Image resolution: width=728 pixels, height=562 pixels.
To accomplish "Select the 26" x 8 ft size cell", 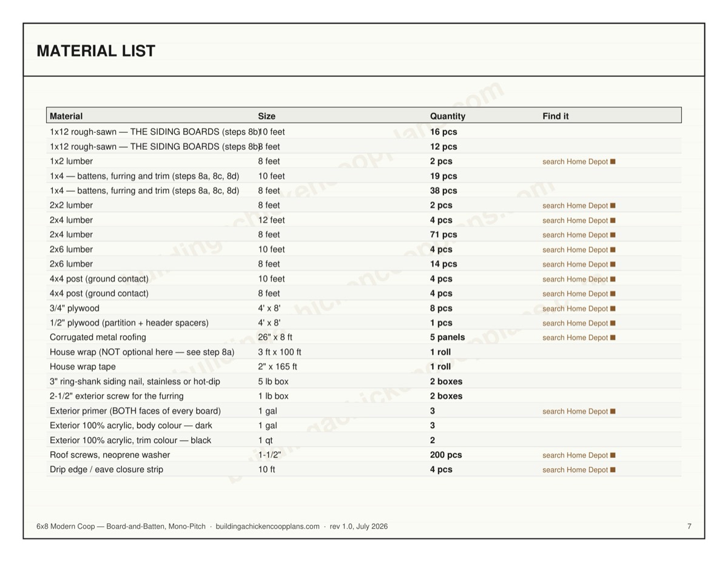I will click(x=275, y=337).
